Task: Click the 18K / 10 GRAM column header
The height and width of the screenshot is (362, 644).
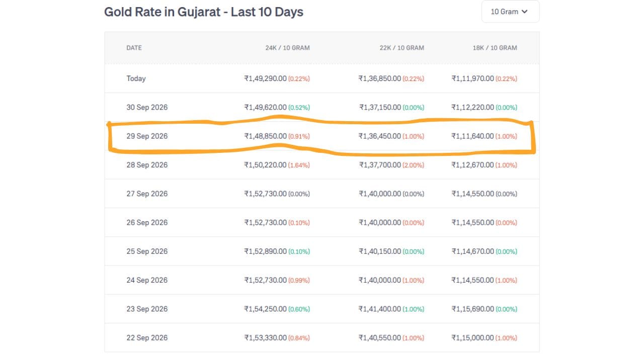Action: coord(495,48)
